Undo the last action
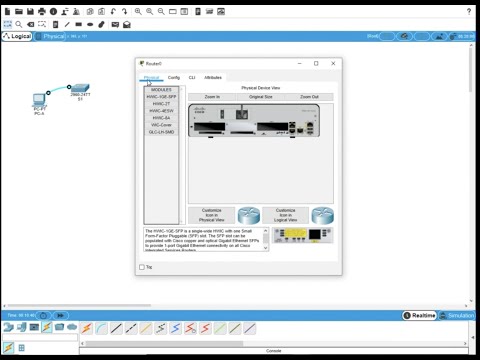Viewport: 480px width, 360px height. click(113, 12)
